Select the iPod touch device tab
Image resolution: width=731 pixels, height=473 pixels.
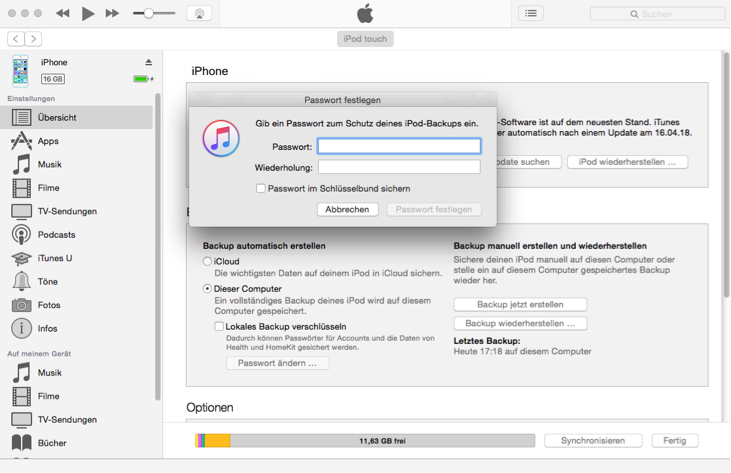(x=365, y=39)
